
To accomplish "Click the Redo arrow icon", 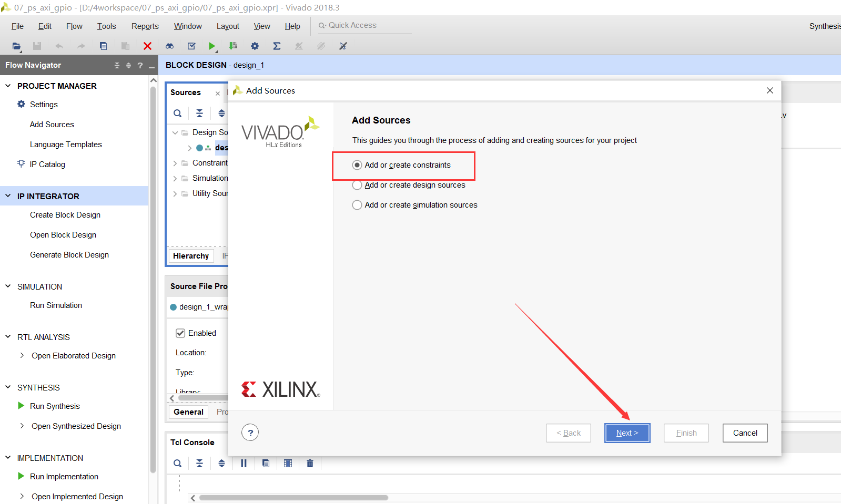I will click(81, 46).
